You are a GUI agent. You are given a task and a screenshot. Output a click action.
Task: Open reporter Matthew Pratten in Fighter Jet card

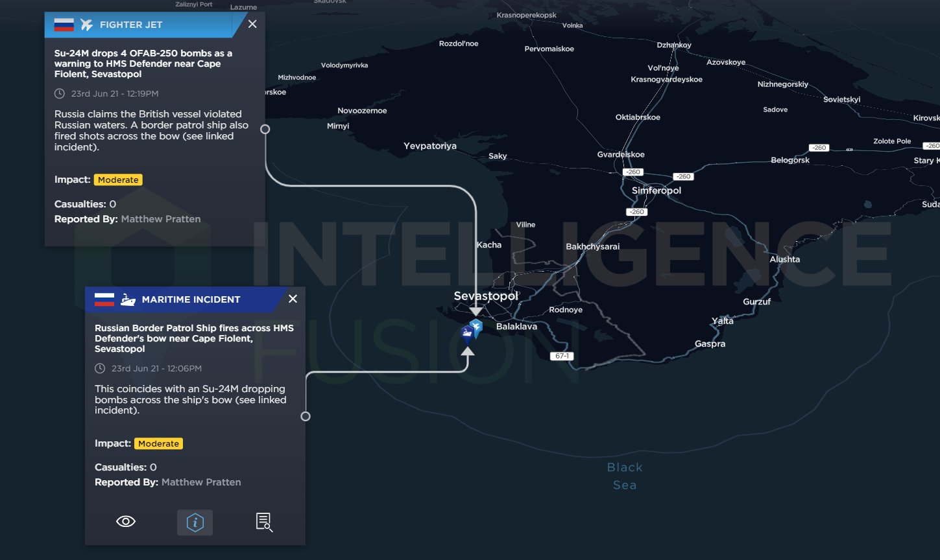click(161, 219)
